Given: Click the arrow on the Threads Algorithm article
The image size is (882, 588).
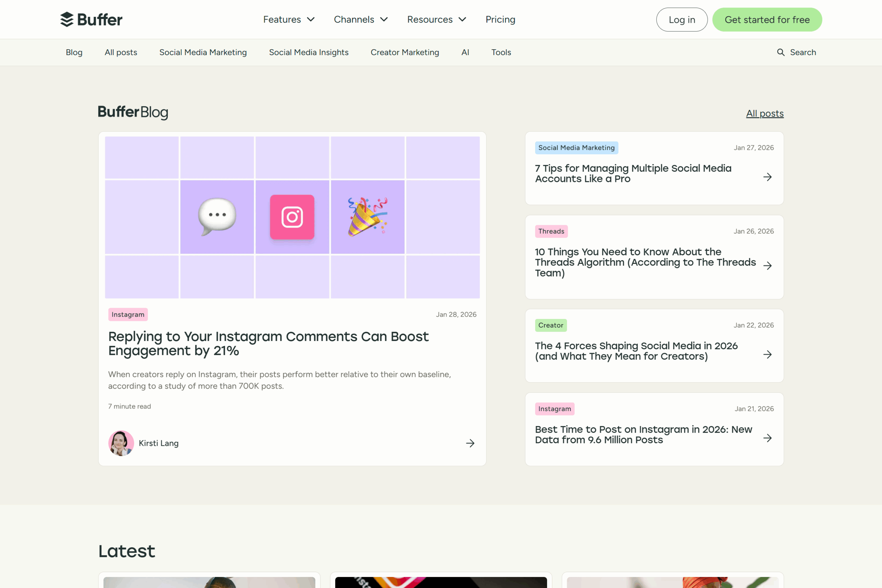Looking at the screenshot, I should pos(767,266).
